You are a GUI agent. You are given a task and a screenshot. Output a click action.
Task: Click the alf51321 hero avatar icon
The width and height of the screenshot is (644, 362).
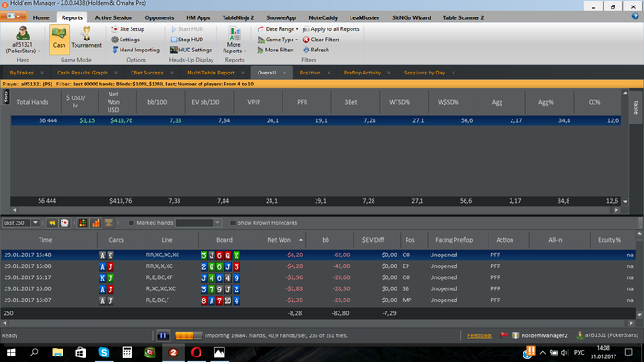[23, 33]
